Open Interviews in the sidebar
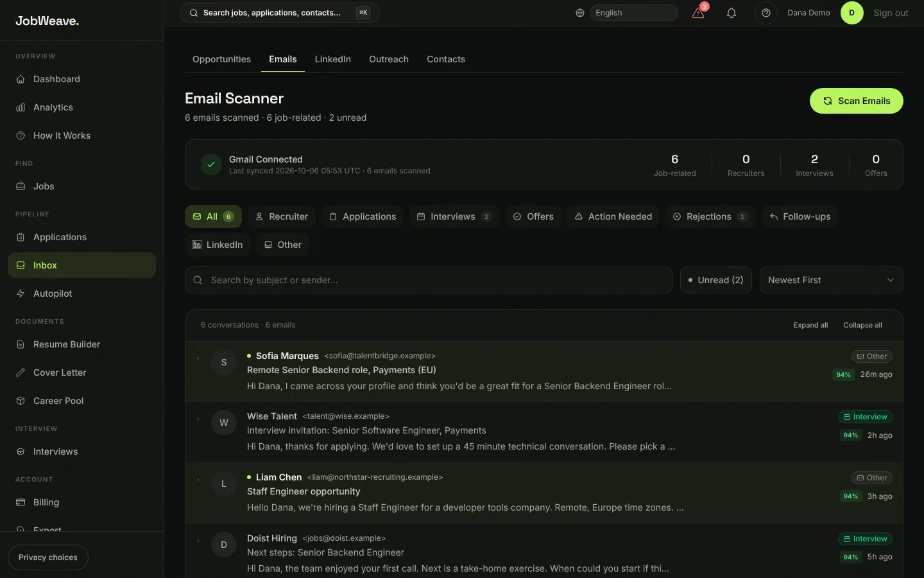Viewport: 924px width, 578px height. click(81, 451)
